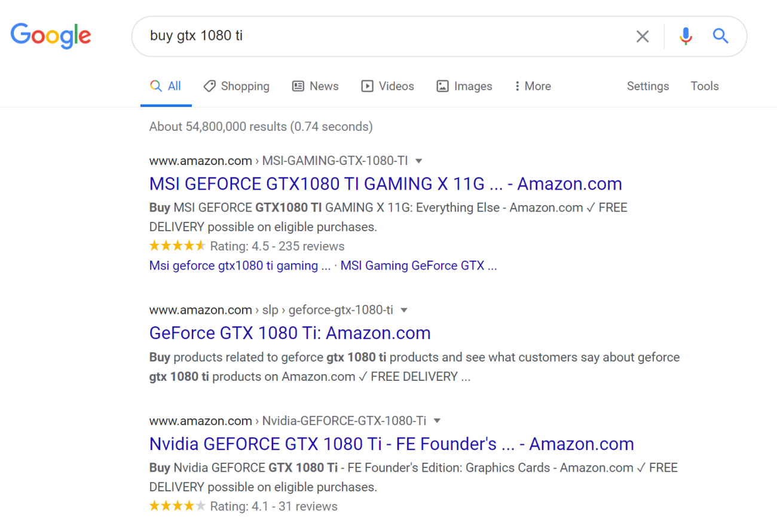The image size is (777, 532).
Task: Open search Tools
Action: 705,86
